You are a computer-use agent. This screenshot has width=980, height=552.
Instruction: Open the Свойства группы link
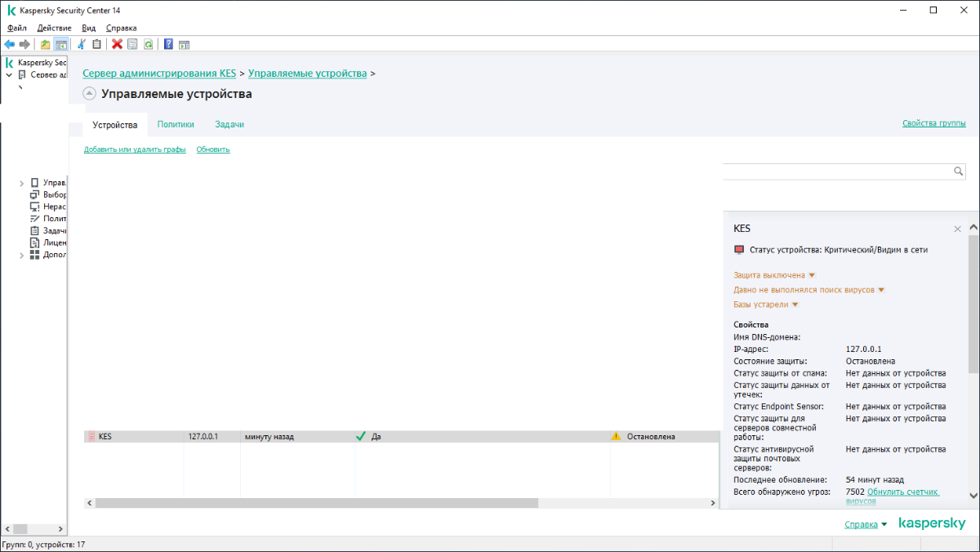click(933, 123)
